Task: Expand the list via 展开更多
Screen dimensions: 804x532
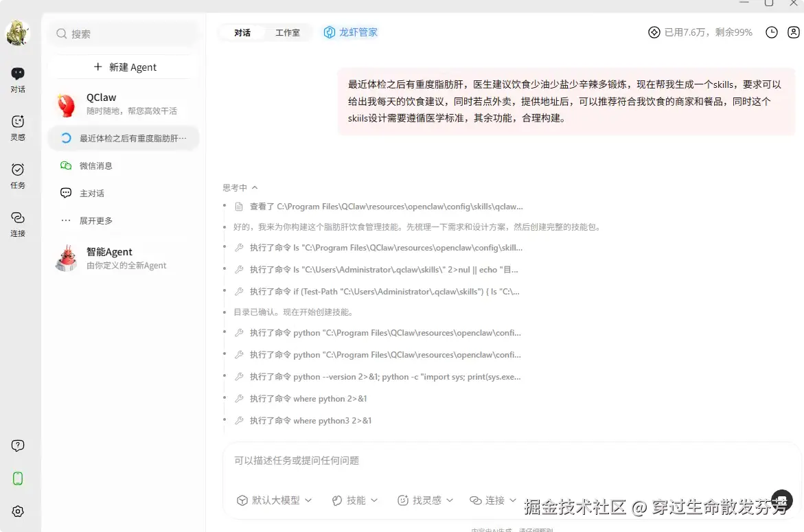Action: point(124,220)
